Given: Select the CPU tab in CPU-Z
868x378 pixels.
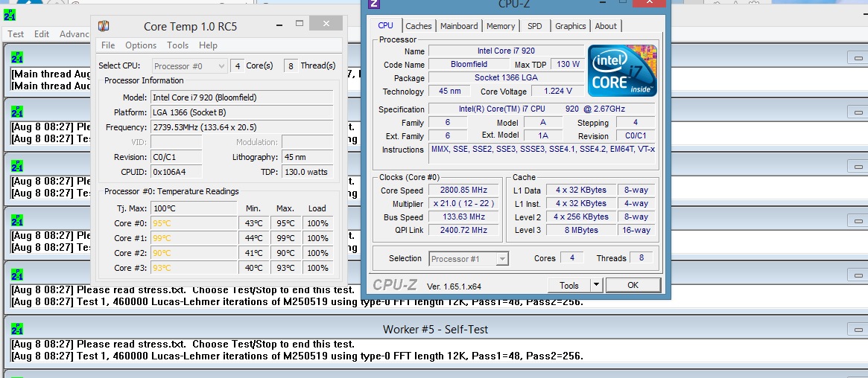Looking at the screenshot, I should tap(386, 25).
